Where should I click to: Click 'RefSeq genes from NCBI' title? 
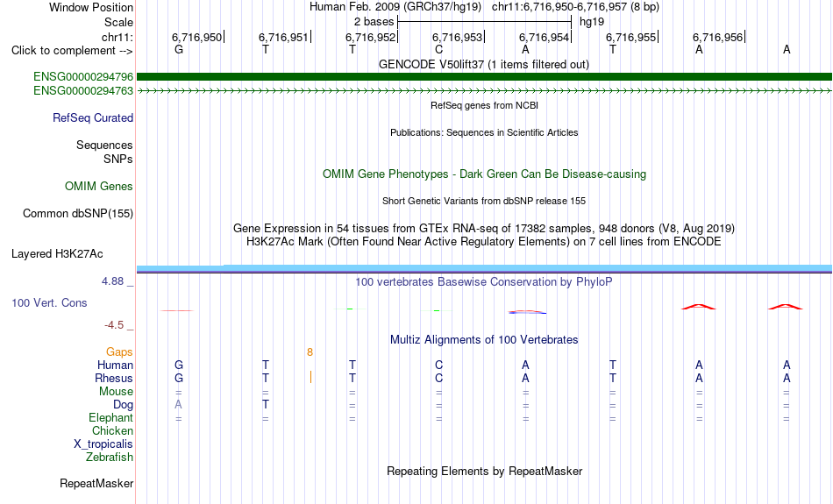[485, 106]
